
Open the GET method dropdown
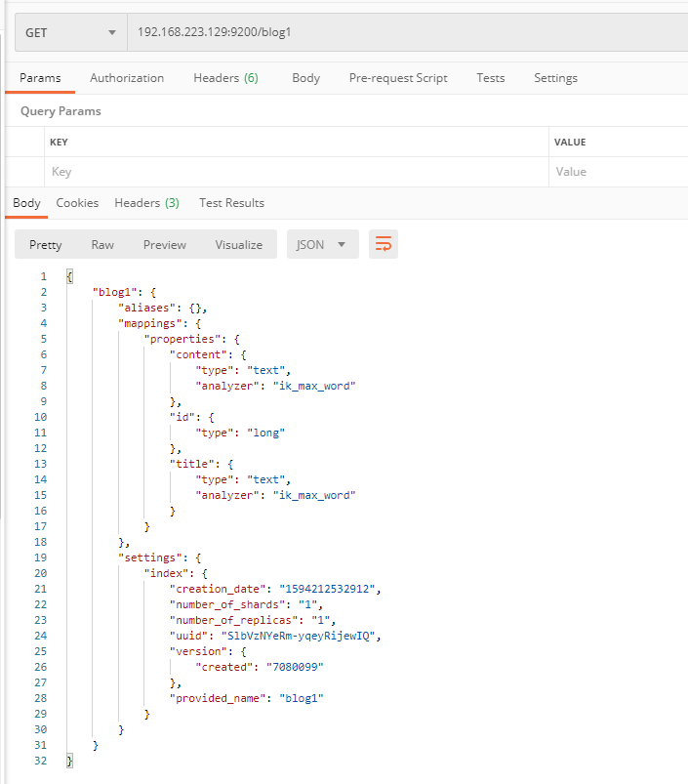point(71,32)
